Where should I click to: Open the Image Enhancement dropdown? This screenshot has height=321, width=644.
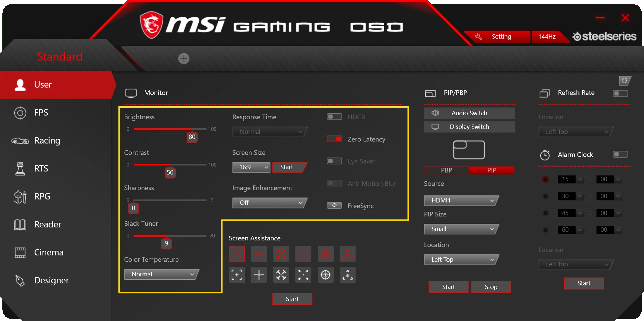[270, 203]
